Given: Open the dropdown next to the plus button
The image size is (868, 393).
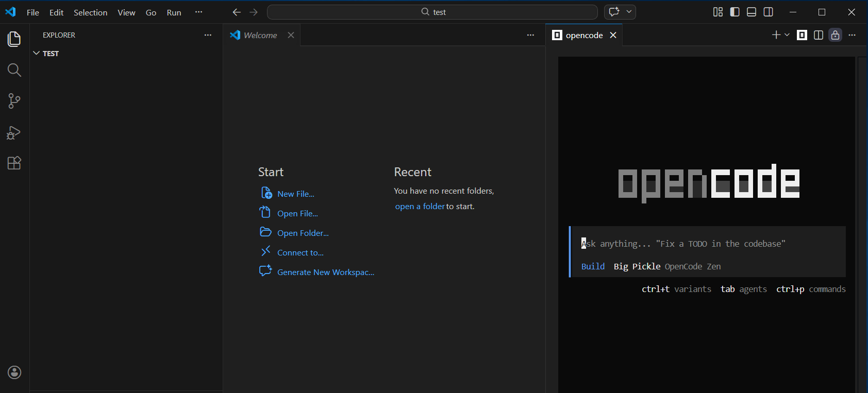Looking at the screenshot, I should click(787, 35).
